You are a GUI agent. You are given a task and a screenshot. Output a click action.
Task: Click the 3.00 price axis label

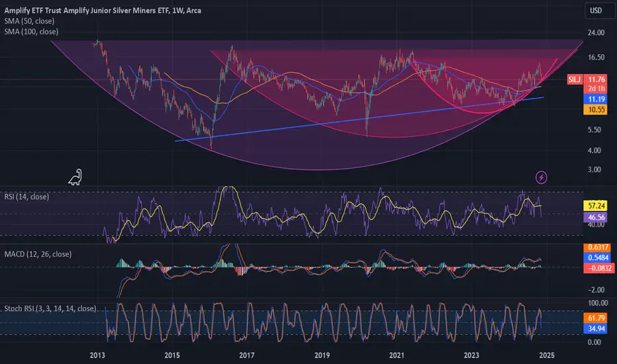click(x=594, y=169)
